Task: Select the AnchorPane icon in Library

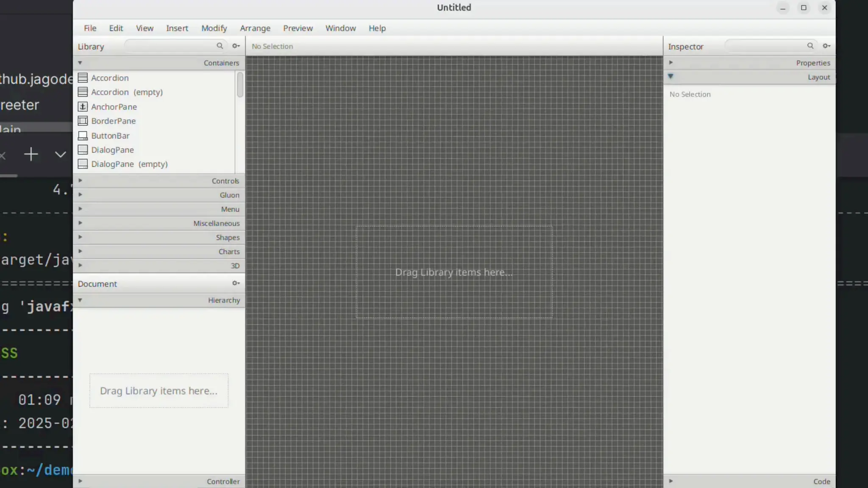Action: [x=83, y=107]
